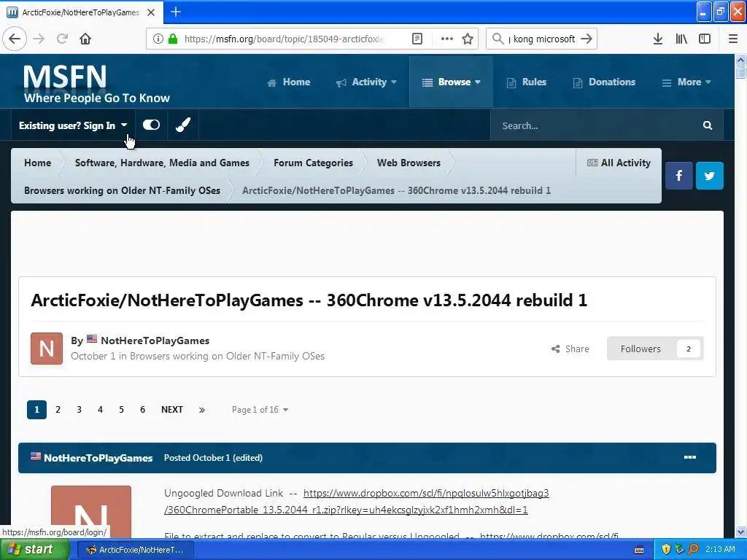Open page actions three-dot menu
This screenshot has width=747, height=560.
pyautogui.click(x=447, y=39)
